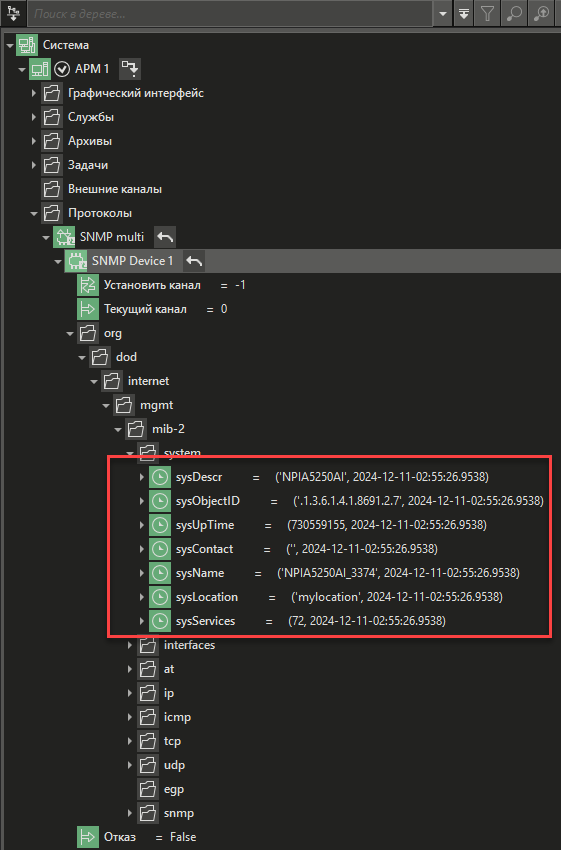
Task: Collapse the Система root node
Action: 9,46
